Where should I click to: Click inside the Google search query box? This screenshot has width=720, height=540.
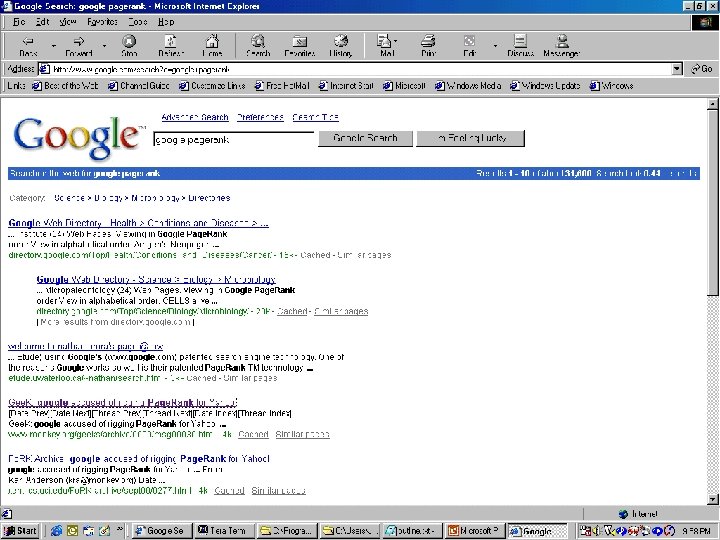point(234,139)
